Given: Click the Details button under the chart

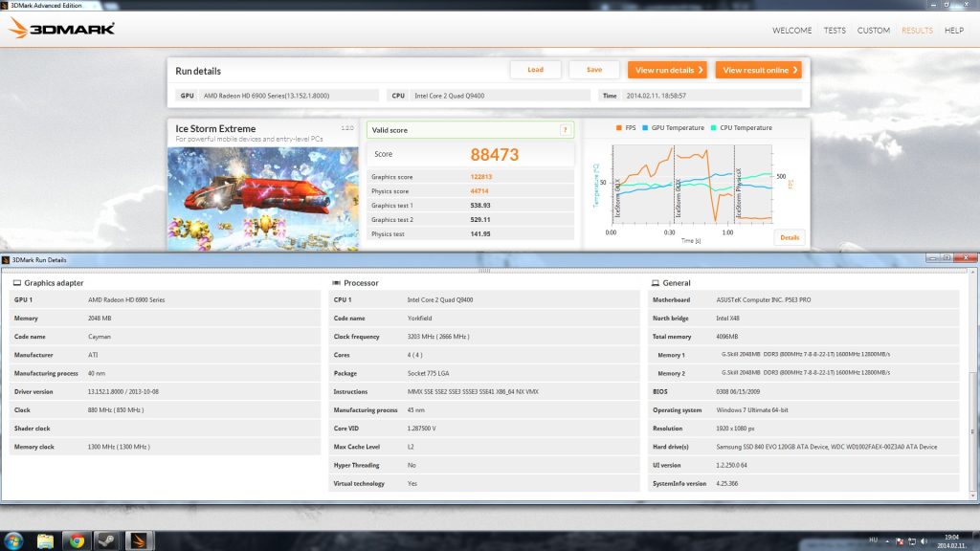Looking at the screenshot, I should point(790,237).
